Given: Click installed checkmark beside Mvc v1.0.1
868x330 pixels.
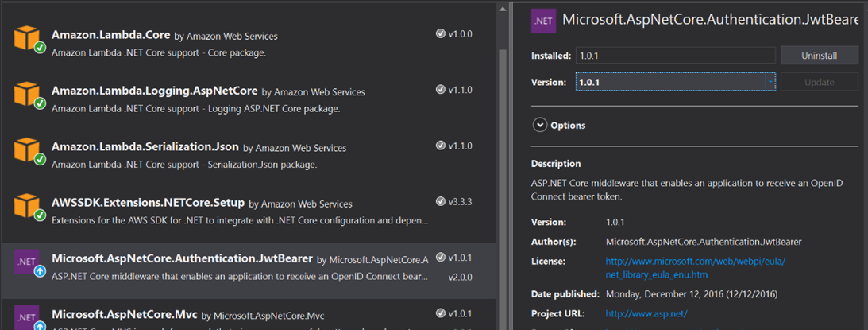Looking at the screenshot, I should pos(441,313).
